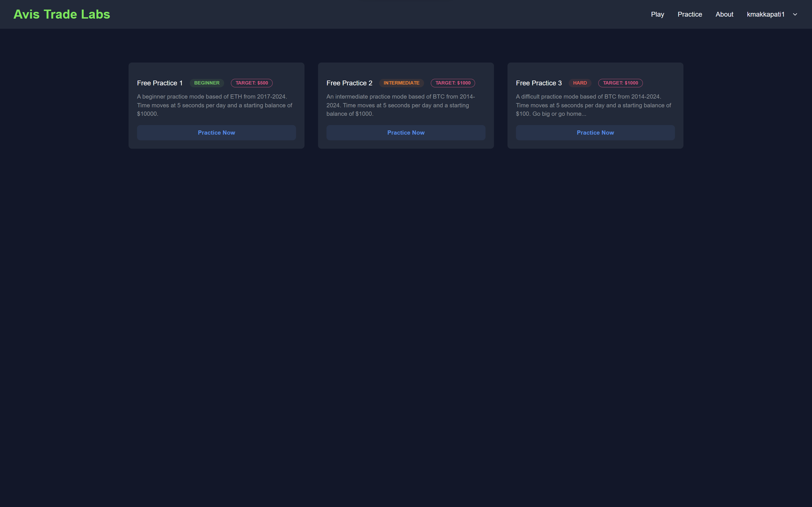Click the Avis Trade Labs logo

[62, 14]
